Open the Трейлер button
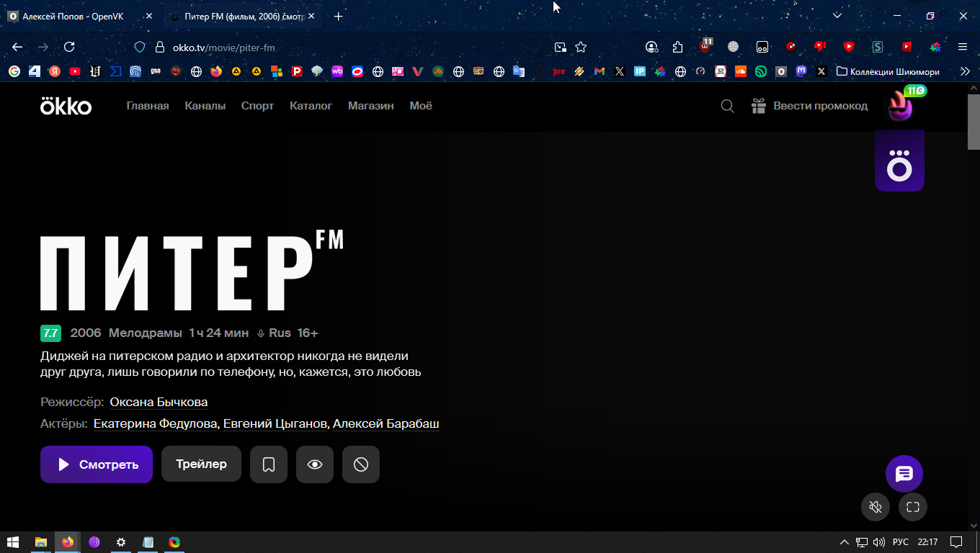 tap(201, 464)
